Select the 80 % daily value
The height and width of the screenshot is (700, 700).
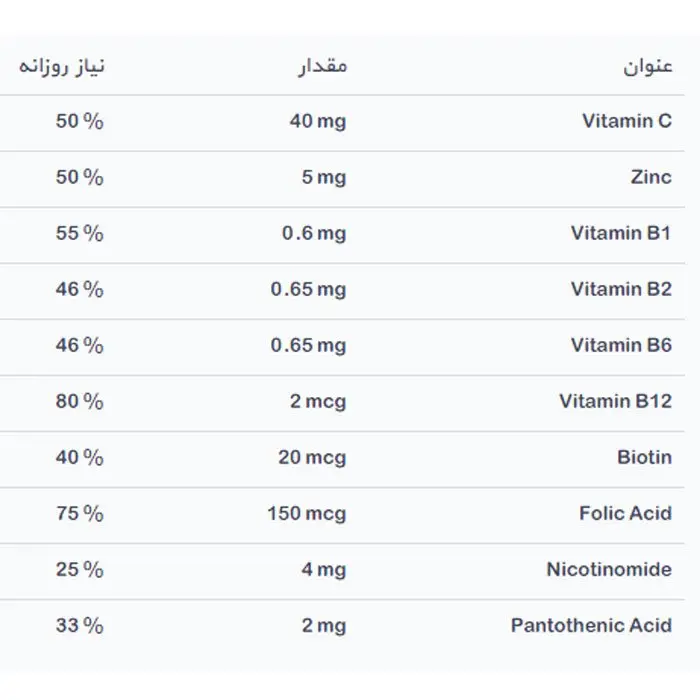79,401
